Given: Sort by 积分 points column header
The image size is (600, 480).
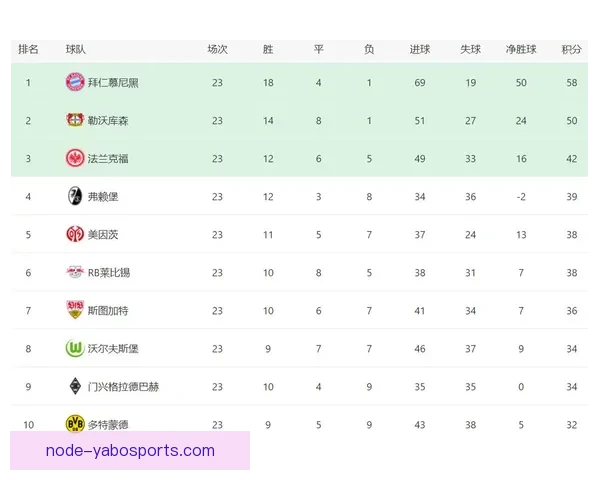Looking at the screenshot, I should point(572,49).
